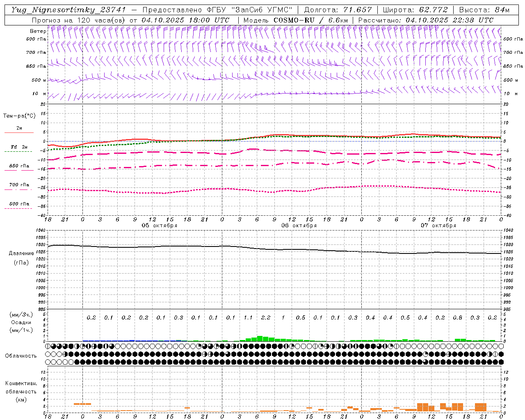This screenshot has width=525, height=420.
Task: Click the dotted pink 500 гПа legend line
Action: (x=18, y=208)
